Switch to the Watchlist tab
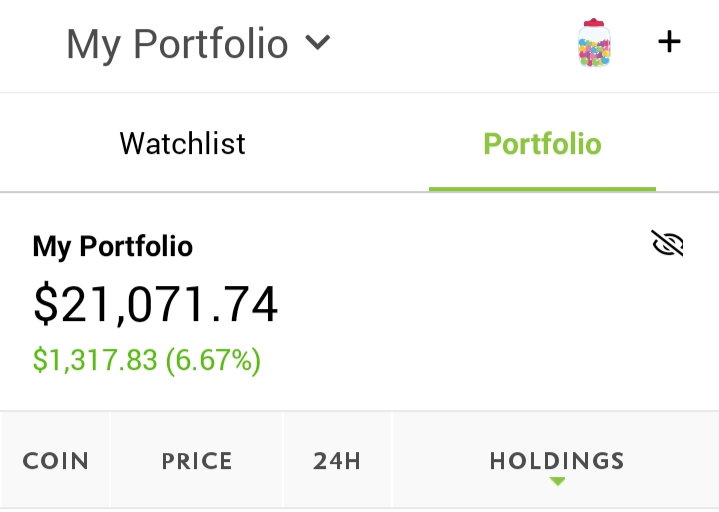This screenshot has width=719, height=512. tap(183, 143)
